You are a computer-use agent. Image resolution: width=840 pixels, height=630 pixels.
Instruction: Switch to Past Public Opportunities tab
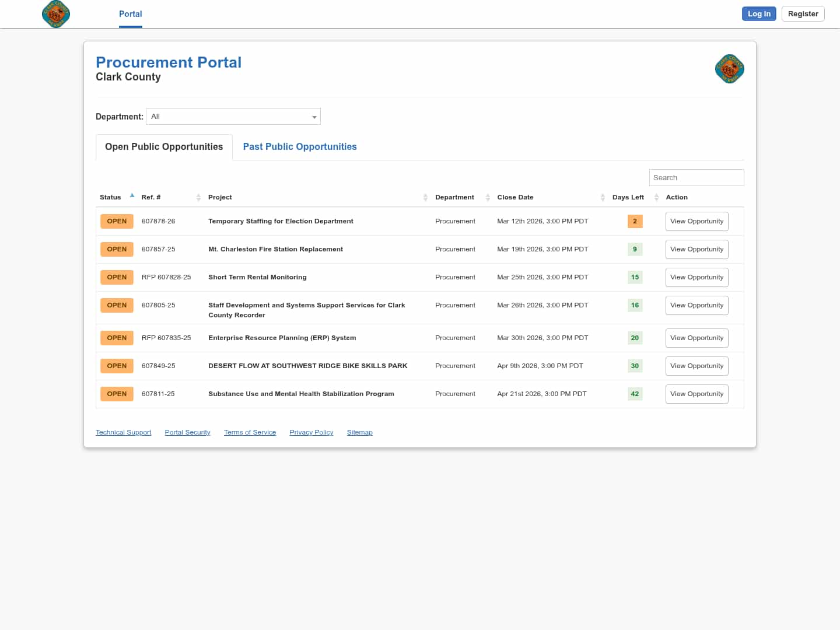click(300, 147)
